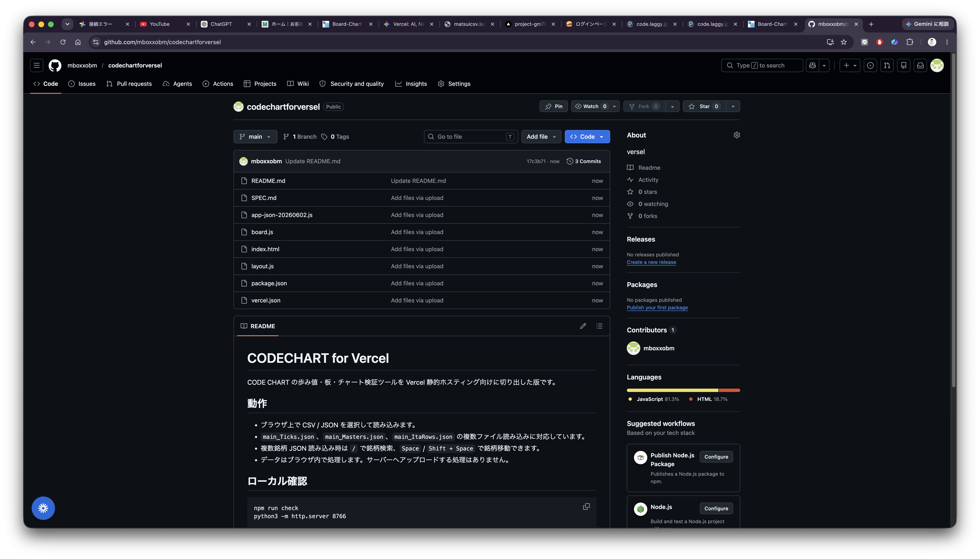This screenshot has width=980, height=559.
Task: Edit README with pencil icon
Action: (x=583, y=326)
